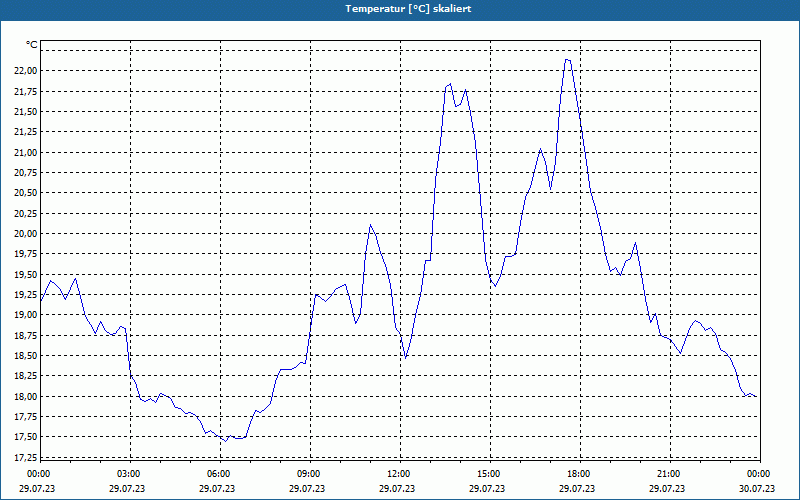Viewport: 800px width, 500px height.
Task: Select the 29.07.23 date beneath 12:00
Action: tap(397, 488)
